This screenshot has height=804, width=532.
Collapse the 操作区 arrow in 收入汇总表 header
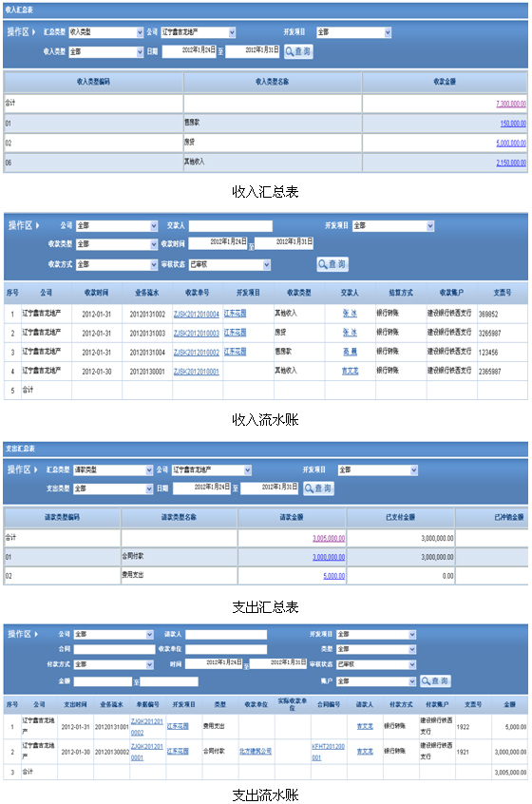34,31
